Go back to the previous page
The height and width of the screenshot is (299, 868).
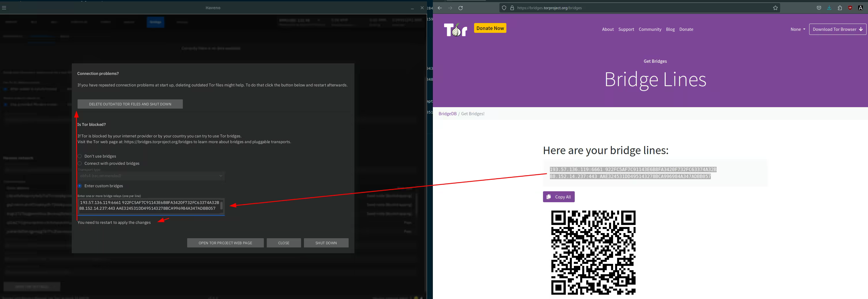440,8
